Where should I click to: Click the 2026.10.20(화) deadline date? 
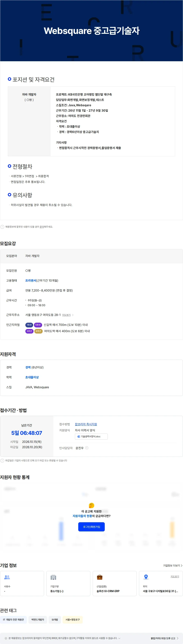point(32,447)
